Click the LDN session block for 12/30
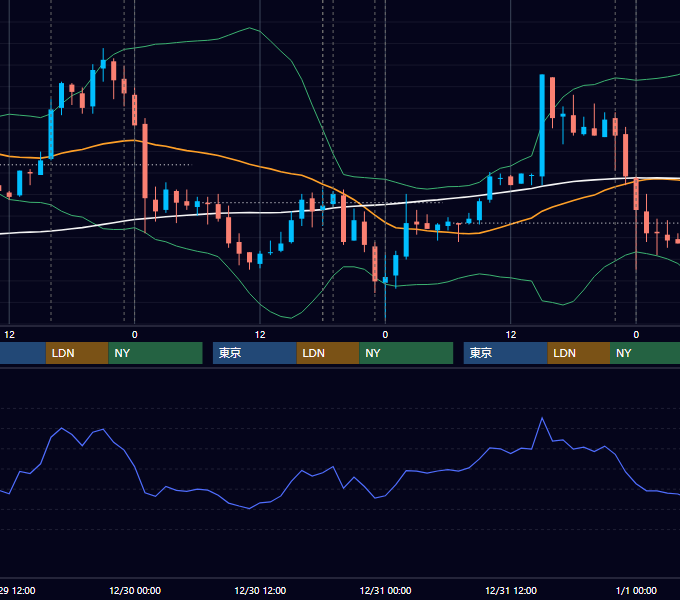The image size is (680, 600). coord(328,353)
